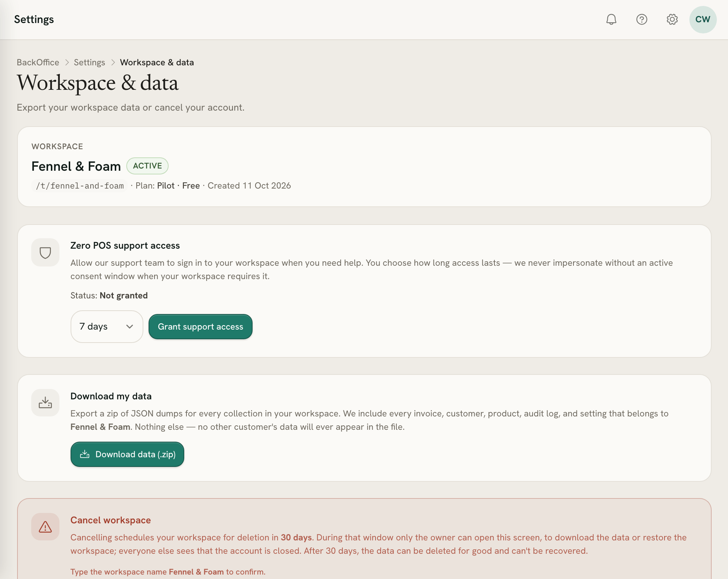Click the shield icon beside support access

coord(45,252)
